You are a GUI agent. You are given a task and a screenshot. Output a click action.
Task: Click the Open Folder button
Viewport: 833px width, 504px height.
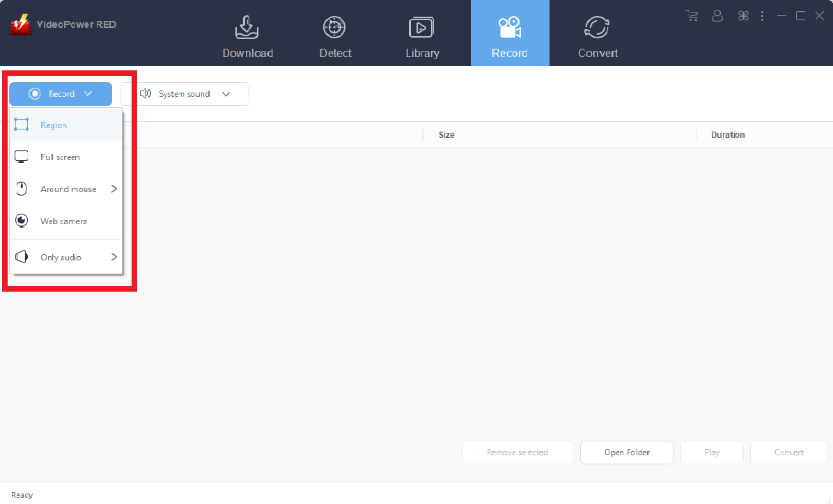click(626, 452)
